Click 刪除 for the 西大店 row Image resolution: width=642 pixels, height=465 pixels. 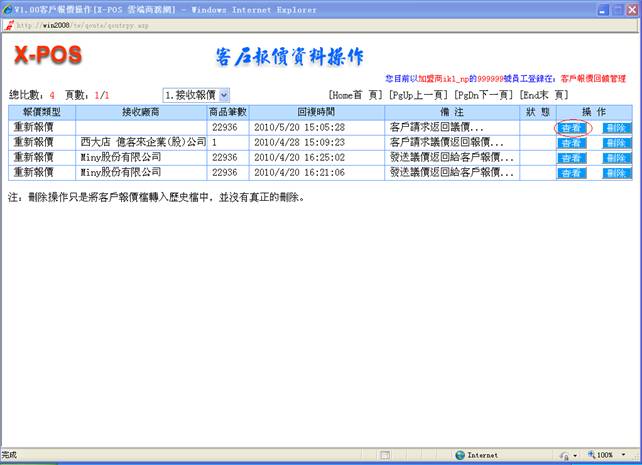pos(617,143)
